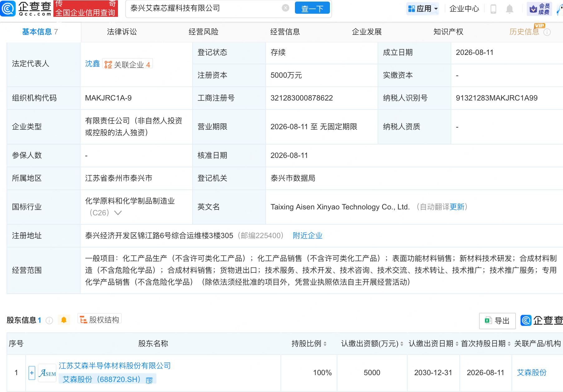This screenshot has height=392, width=563.
Task: Click the related-companies icon next to 沈鑫
Action: 108,65
